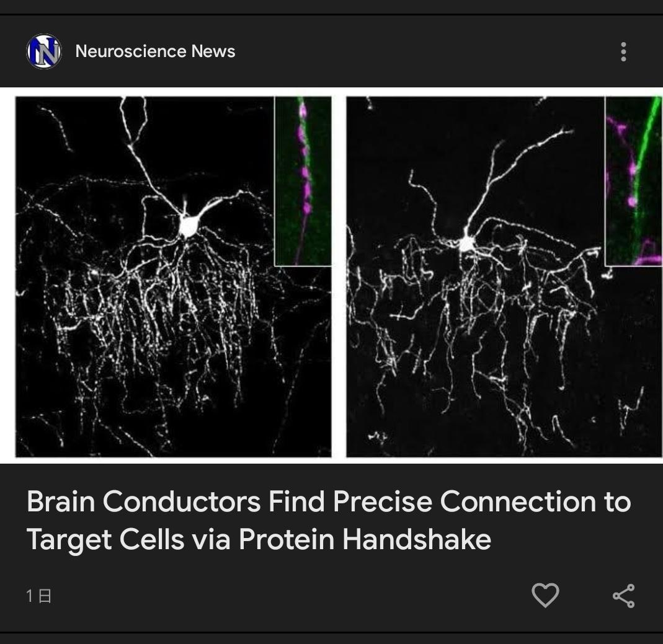Image resolution: width=663 pixels, height=644 pixels.
Task: Click the white gap between neuron images
Action: point(339,277)
